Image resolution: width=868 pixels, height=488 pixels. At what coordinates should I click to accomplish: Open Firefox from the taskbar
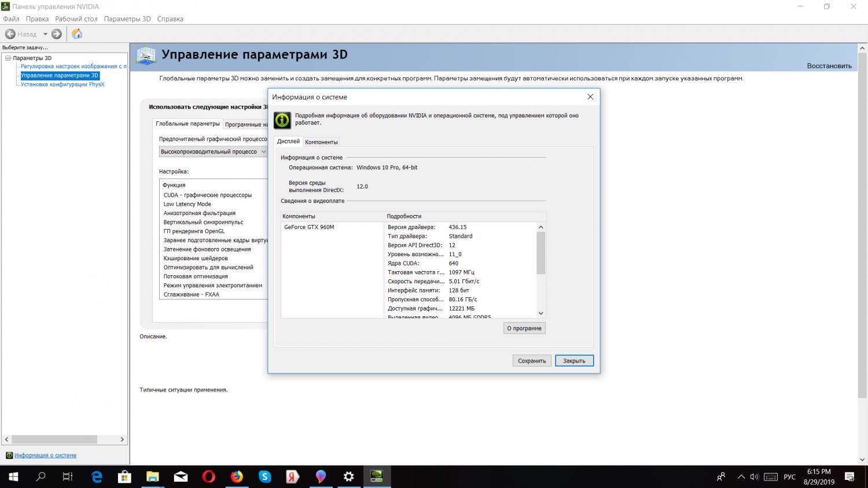(x=237, y=476)
